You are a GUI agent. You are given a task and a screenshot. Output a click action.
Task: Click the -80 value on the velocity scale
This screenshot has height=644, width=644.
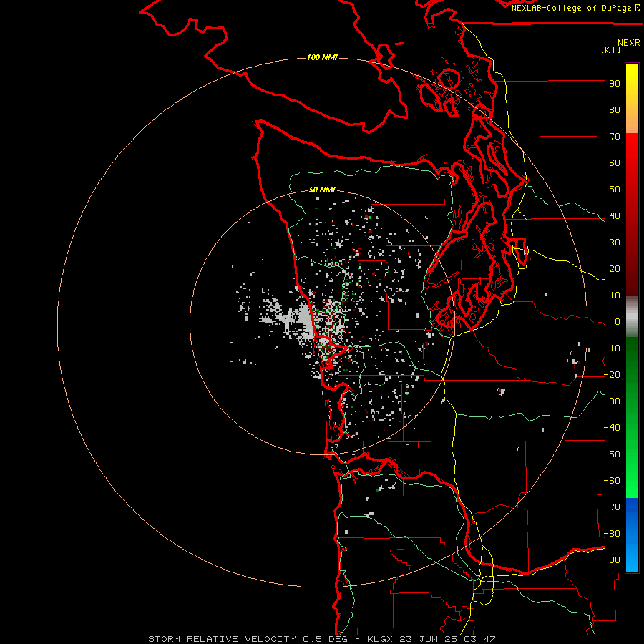(x=612, y=534)
